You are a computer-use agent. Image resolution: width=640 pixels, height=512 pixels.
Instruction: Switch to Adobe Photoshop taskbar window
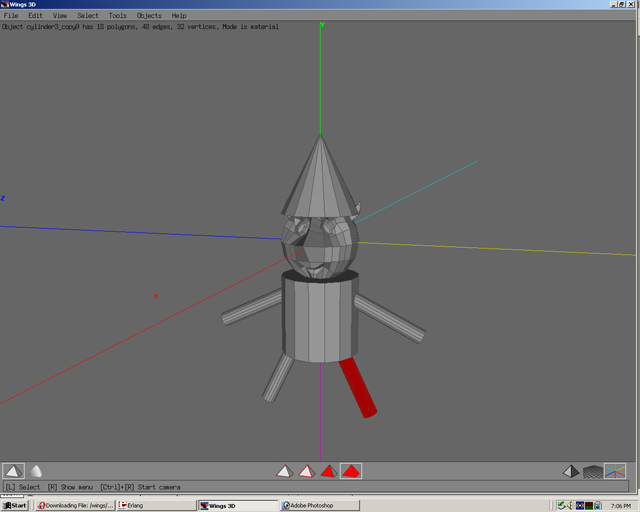pyautogui.click(x=320, y=505)
